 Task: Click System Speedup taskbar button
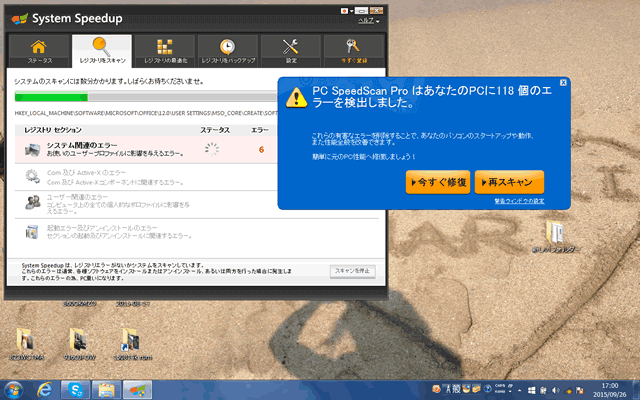click(x=138, y=390)
